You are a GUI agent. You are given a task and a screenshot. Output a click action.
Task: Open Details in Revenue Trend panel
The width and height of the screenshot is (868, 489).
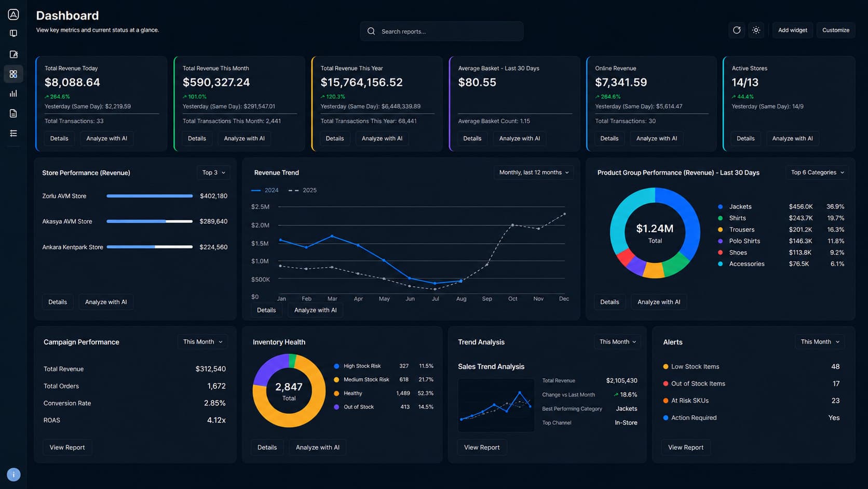coord(266,310)
